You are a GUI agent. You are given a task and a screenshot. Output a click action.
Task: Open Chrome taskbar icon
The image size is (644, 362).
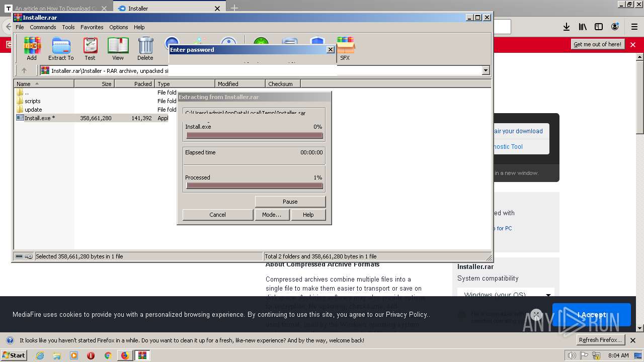click(x=108, y=355)
